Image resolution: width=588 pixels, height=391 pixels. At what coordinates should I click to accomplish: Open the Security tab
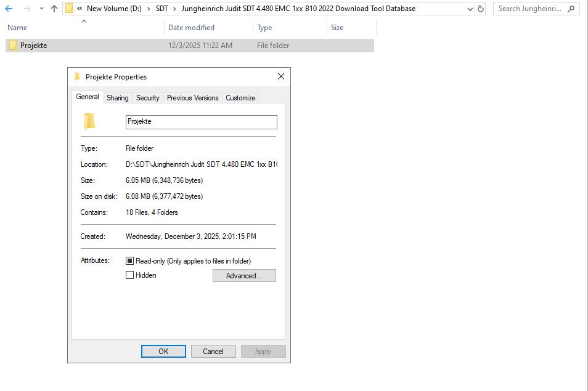(148, 98)
